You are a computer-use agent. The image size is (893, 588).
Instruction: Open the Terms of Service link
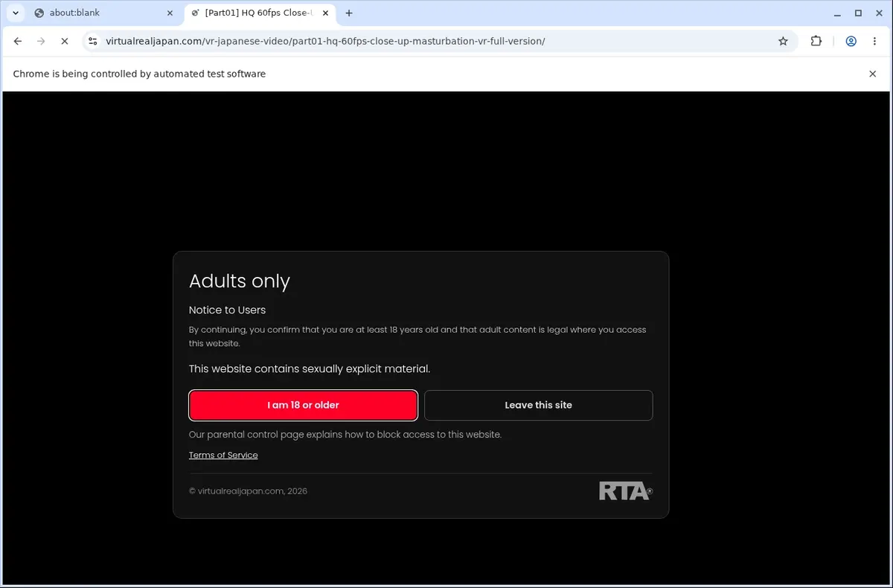[223, 455]
